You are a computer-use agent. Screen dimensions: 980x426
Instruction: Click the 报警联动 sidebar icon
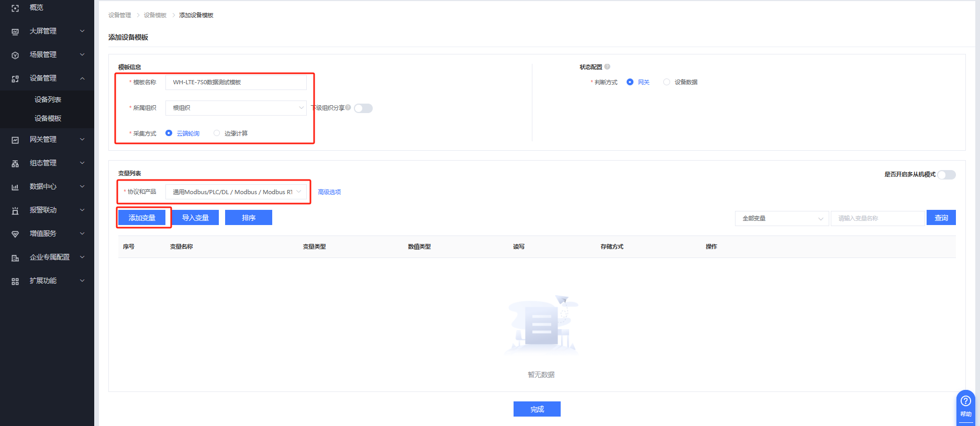point(15,210)
